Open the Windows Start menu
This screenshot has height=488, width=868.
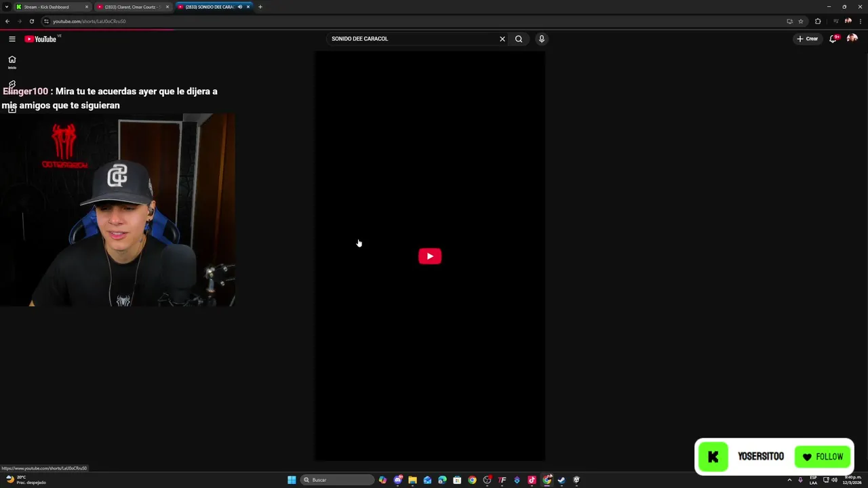tap(292, 480)
